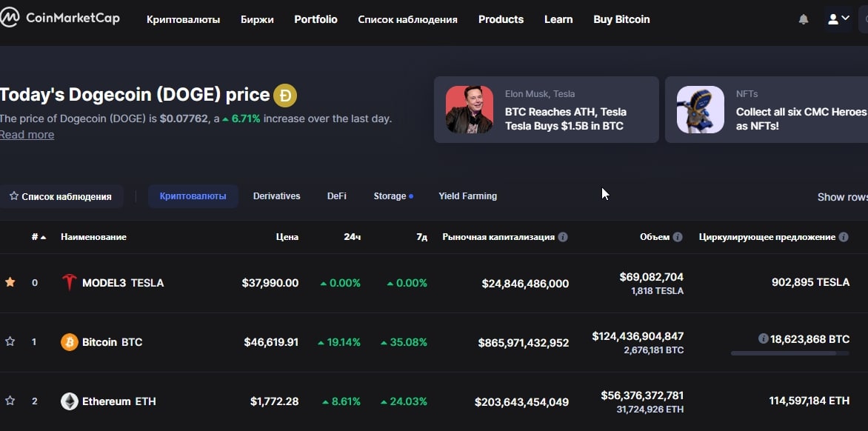
Task: Open Список наблюдения in top navigation
Action: (x=407, y=19)
